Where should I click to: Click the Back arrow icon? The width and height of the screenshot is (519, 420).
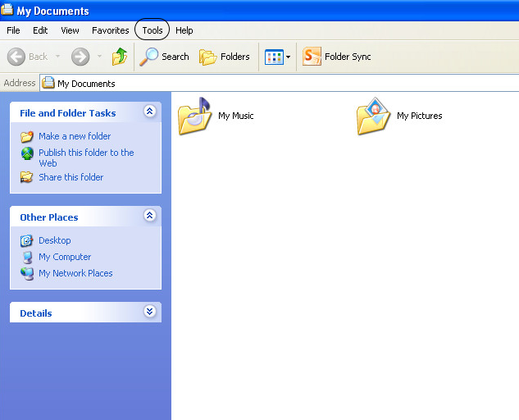(x=16, y=57)
